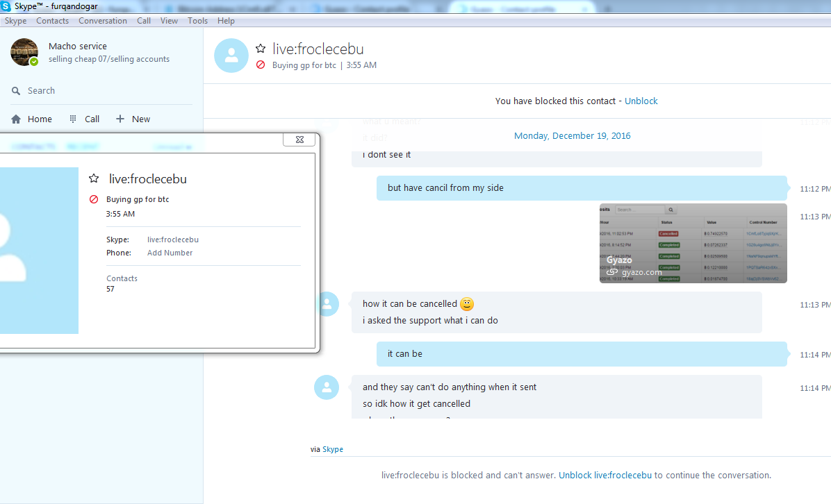The height and width of the screenshot is (504, 831).
Task: Open the Conversation menu
Action: 103,21
